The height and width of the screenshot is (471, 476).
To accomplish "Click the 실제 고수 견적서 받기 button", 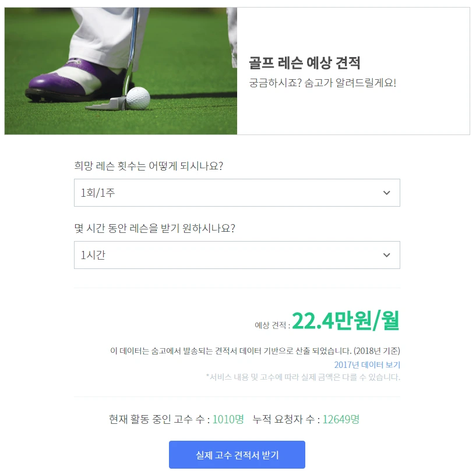I will tap(237, 455).
